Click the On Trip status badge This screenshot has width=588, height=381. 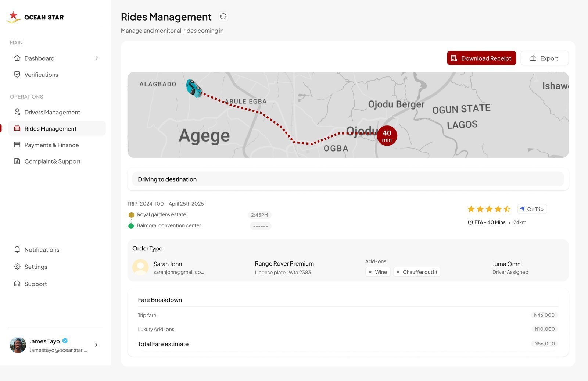click(x=532, y=209)
